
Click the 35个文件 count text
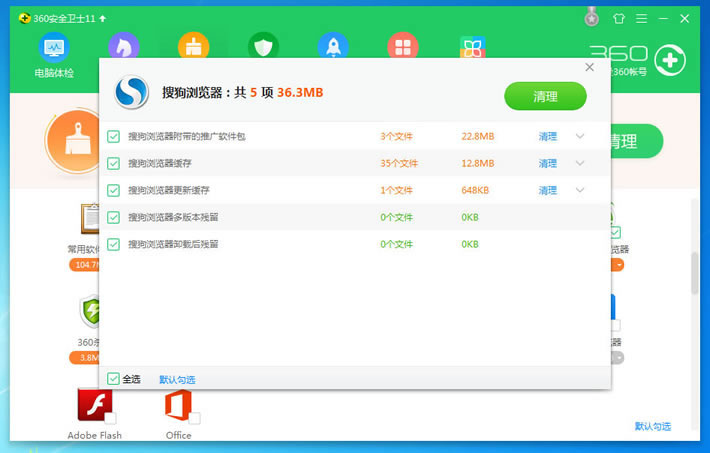tap(399, 163)
